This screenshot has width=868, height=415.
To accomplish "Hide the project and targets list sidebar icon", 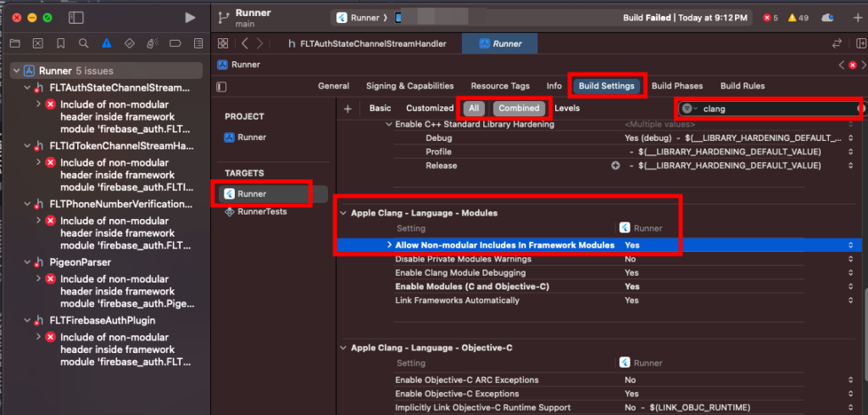I will (221, 87).
